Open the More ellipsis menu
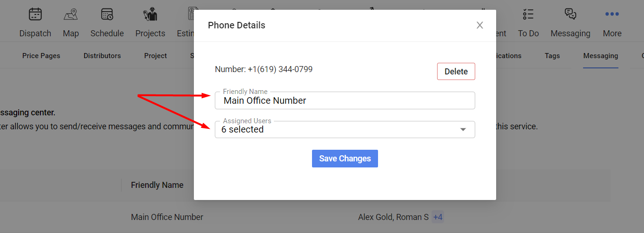 click(612, 14)
